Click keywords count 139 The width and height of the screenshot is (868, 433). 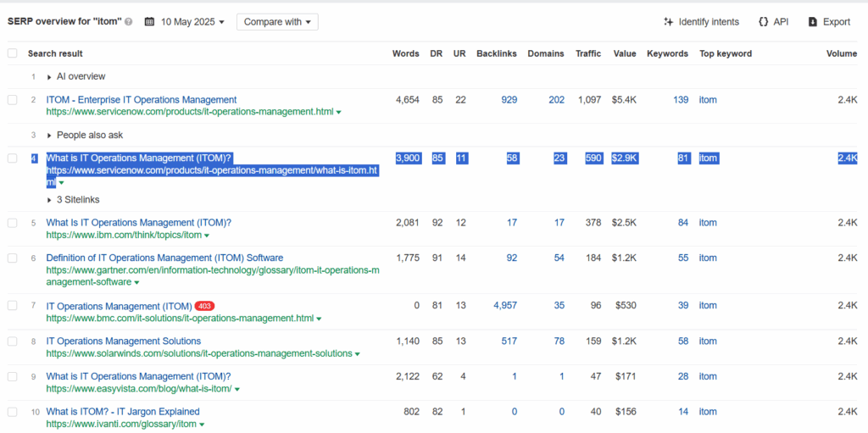click(681, 100)
